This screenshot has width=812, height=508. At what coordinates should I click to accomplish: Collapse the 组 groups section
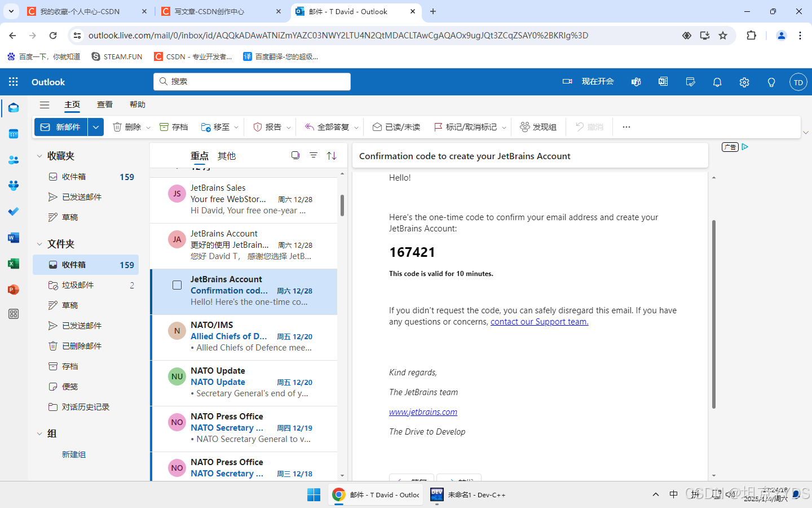(39, 434)
